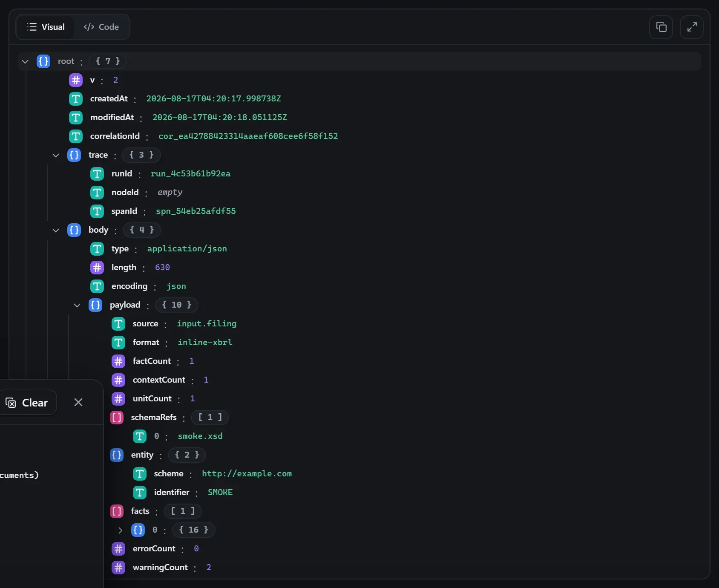The width and height of the screenshot is (719, 588).
Task: Click the format value inline-xbrl
Action: tap(205, 343)
